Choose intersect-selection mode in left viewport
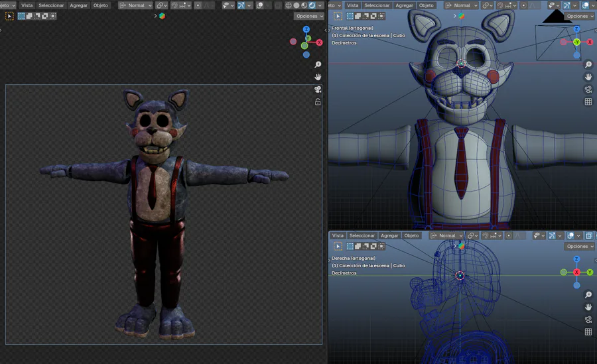Image resolution: width=597 pixels, height=364 pixels. coord(53,16)
